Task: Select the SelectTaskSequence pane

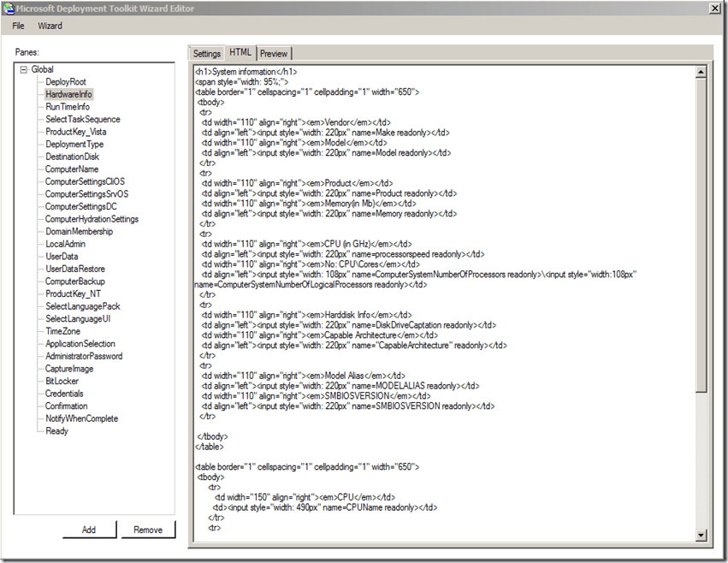Action: pos(83,120)
